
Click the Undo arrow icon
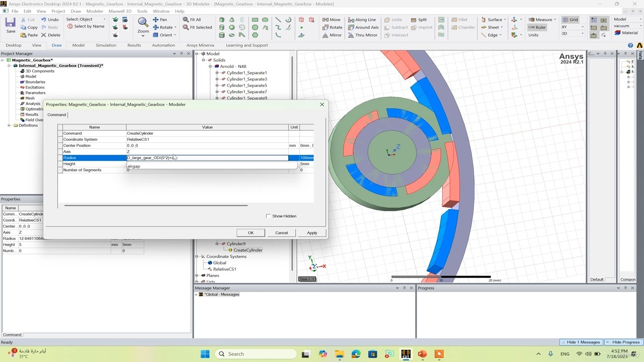point(44,20)
